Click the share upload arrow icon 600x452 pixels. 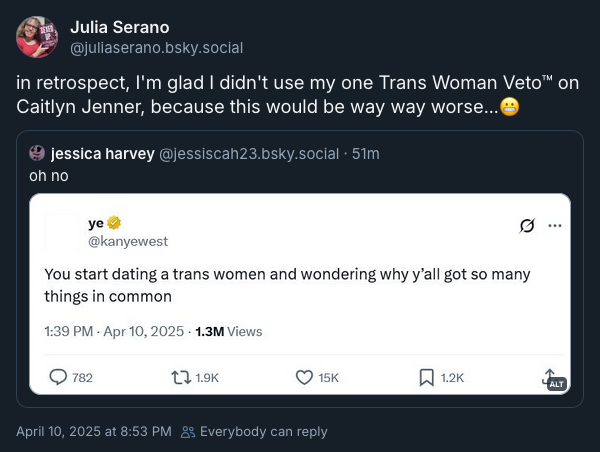pyautogui.click(x=548, y=375)
